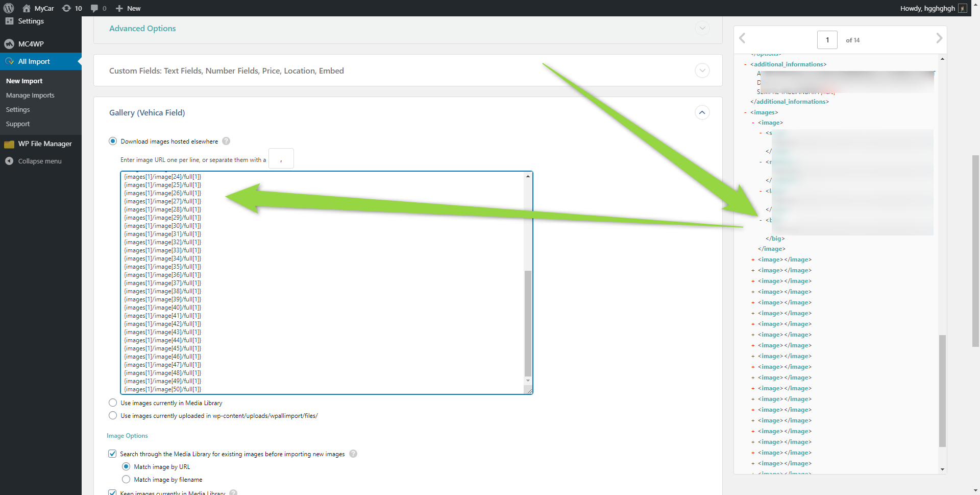Click the record number field showing 1

tap(827, 40)
